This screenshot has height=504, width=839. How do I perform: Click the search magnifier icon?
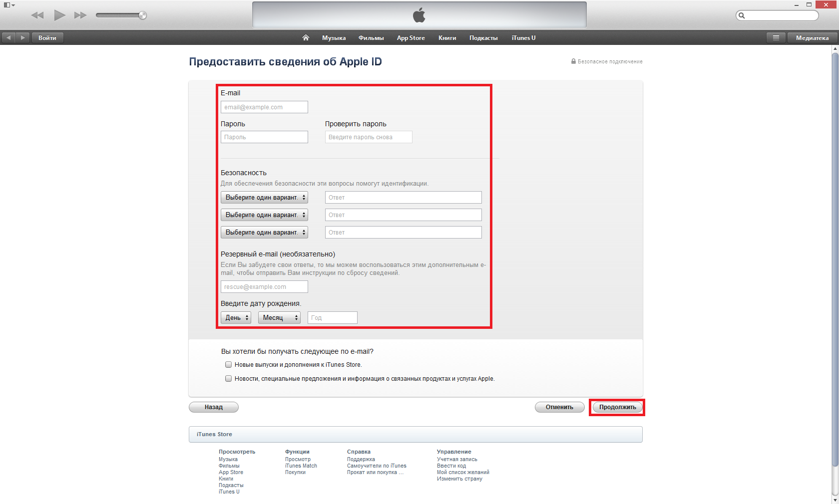click(742, 15)
